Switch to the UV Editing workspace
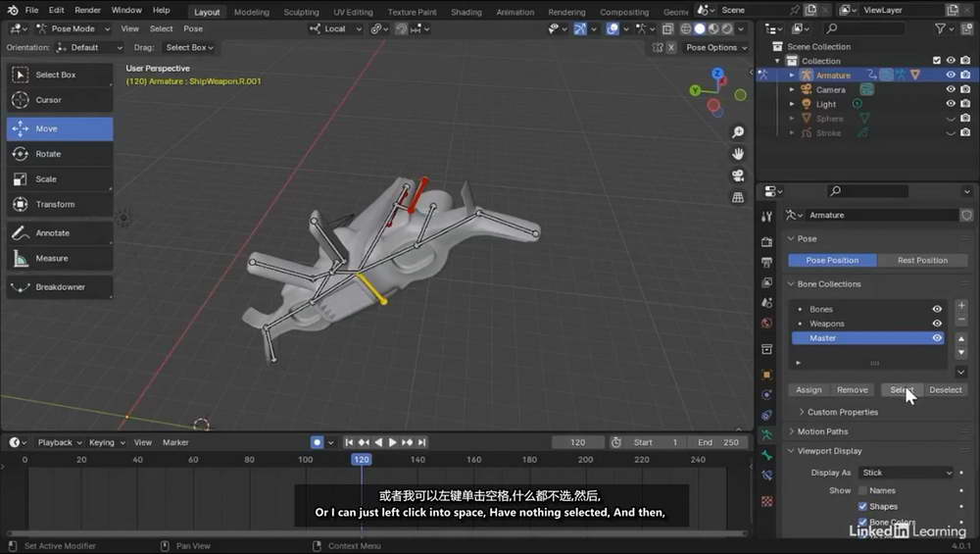The height and width of the screenshot is (554, 980). click(x=353, y=12)
